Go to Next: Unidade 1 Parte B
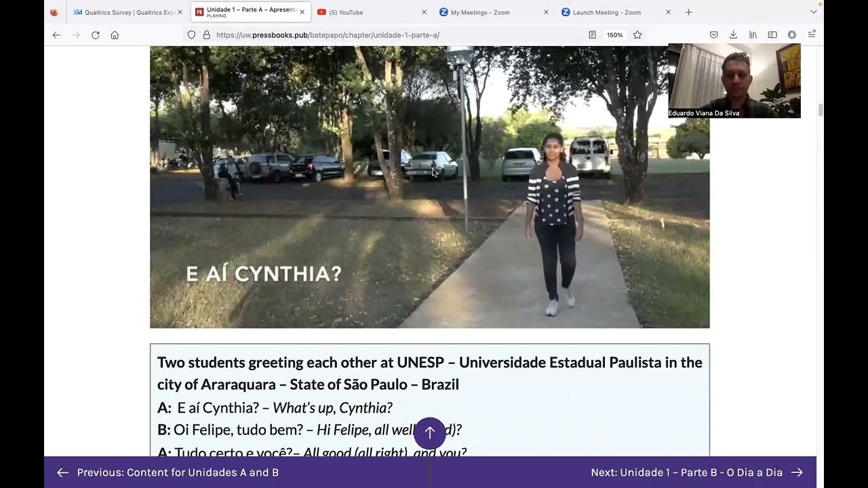Viewport: 868px width, 488px height. click(x=696, y=472)
